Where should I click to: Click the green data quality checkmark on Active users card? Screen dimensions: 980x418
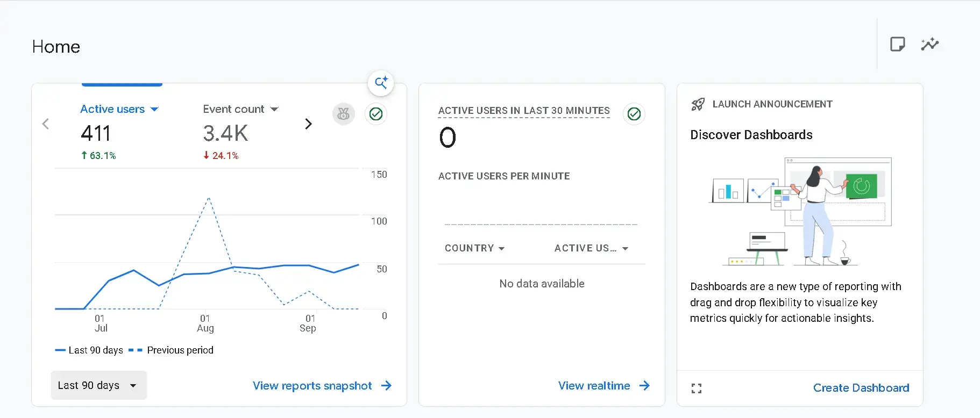click(376, 114)
